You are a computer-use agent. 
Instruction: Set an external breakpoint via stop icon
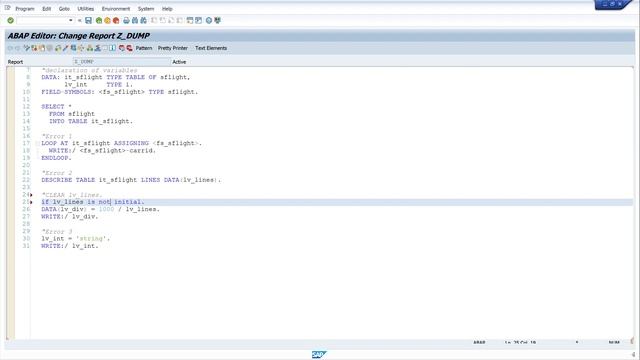pyautogui.click(x=129, y=48)
